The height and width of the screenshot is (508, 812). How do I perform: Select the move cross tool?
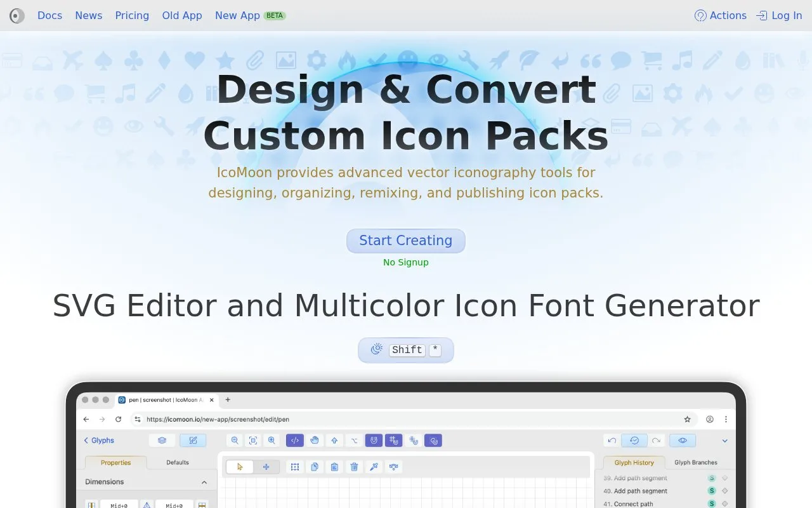pos(266,467)
